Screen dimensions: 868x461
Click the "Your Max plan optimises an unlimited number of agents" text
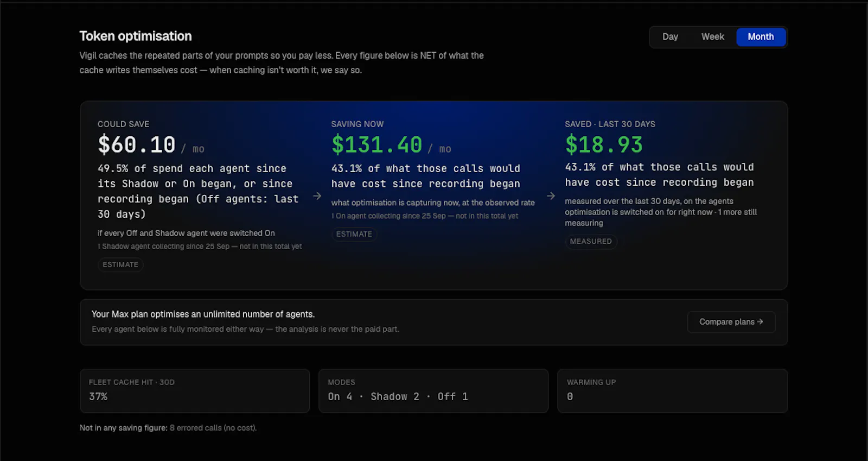point(203,314)
